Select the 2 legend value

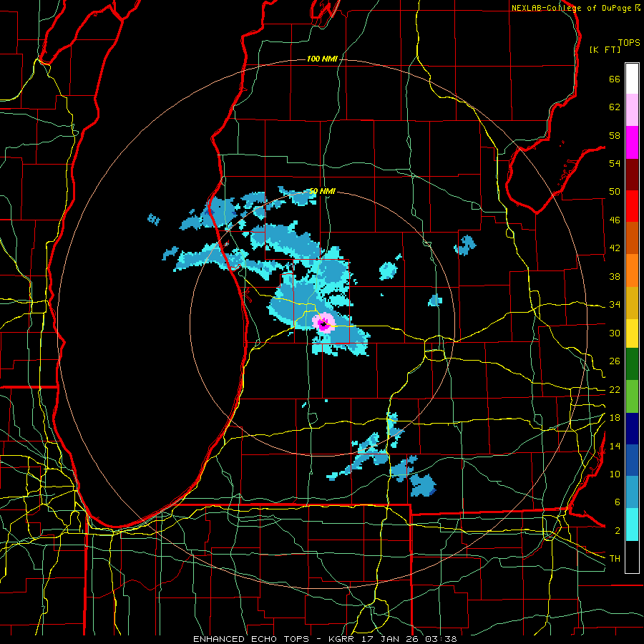pyautogui.click(x=617, y=531)
